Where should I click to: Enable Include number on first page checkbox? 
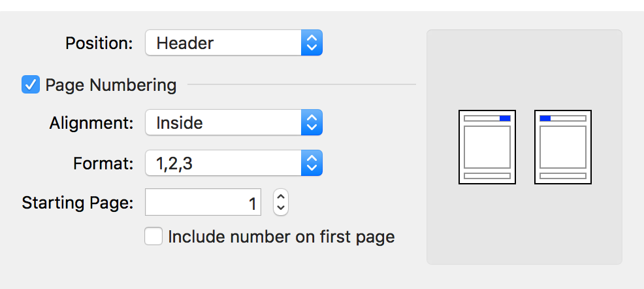tap(153, 236)
